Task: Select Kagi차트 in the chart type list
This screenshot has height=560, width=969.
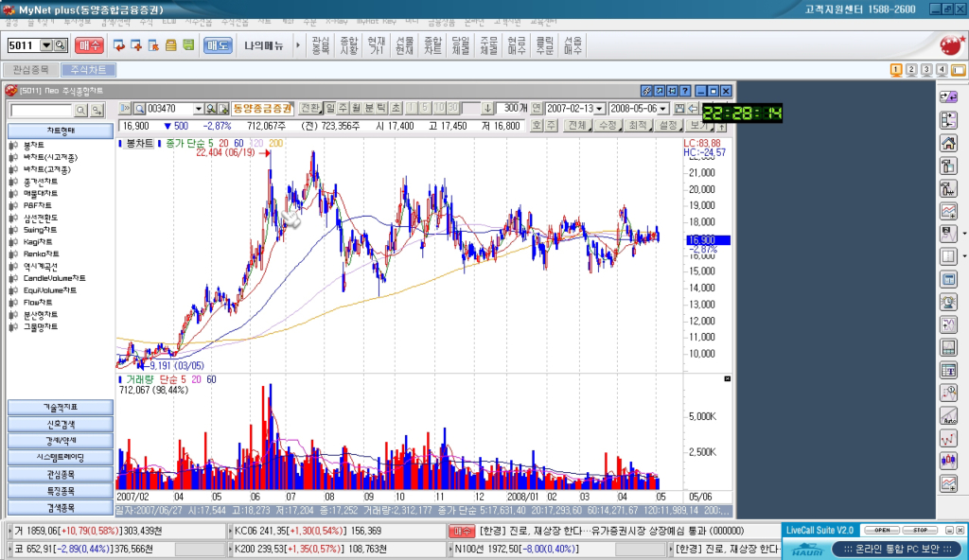Action: coord(38,241)
